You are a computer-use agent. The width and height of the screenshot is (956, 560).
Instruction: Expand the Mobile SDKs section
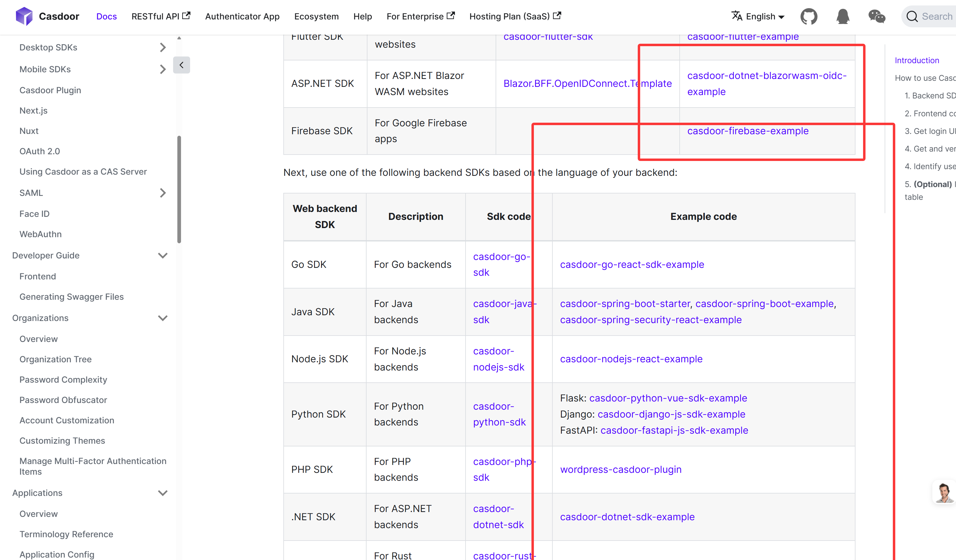pyautogui.click(x=162, y=69)
